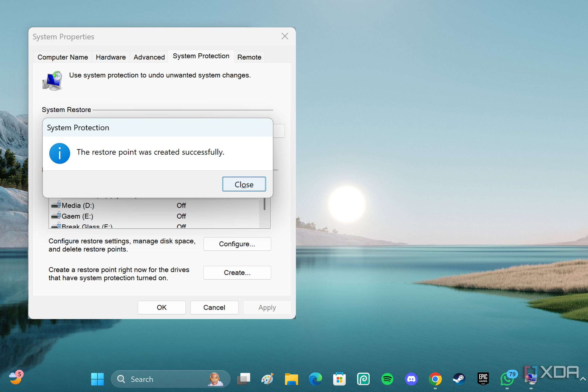Click the blue information icon
This screenshot has width=588, height=392.
tap(60, 153)
